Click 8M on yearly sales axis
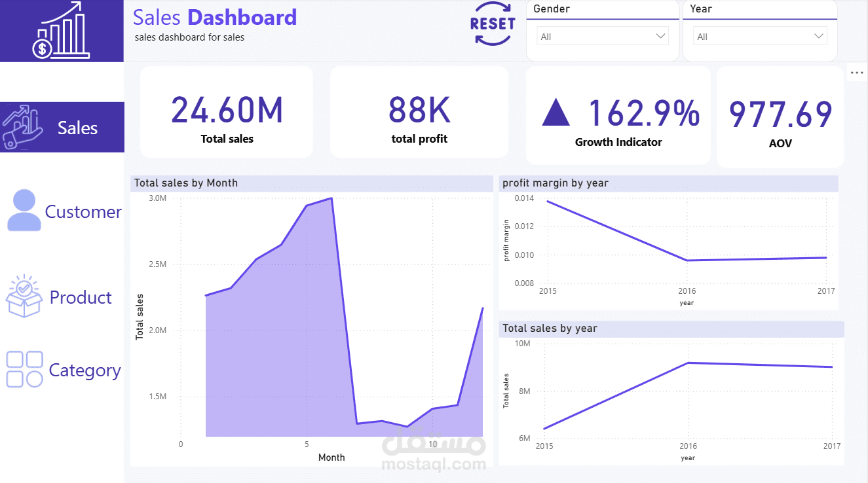This screenshot has width=868, height=483. [x=525, y=391]
